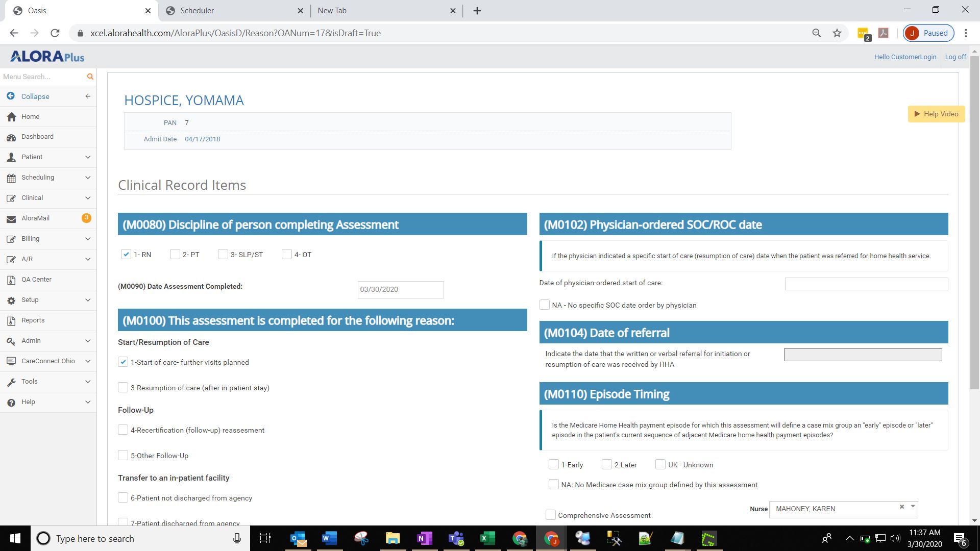The image size is (980, 551).
Task: Open the QA Center sidebar item
Action: coord(36,279)
